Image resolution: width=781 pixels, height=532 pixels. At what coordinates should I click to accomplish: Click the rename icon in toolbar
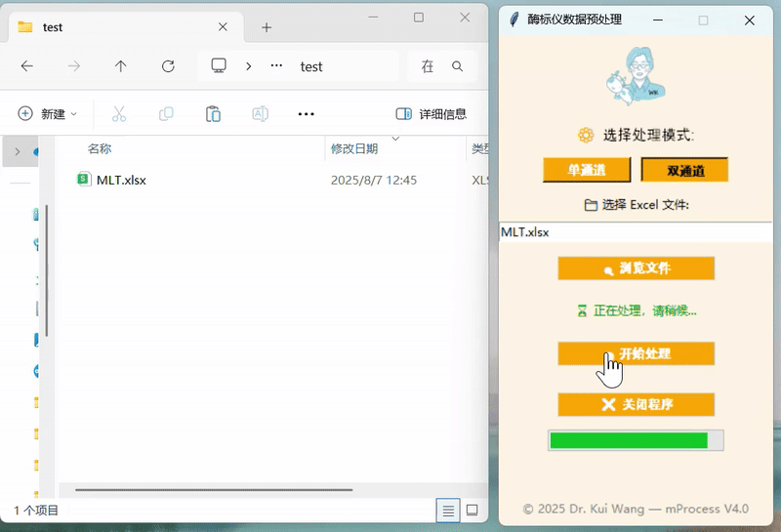(x=260, y=114)
